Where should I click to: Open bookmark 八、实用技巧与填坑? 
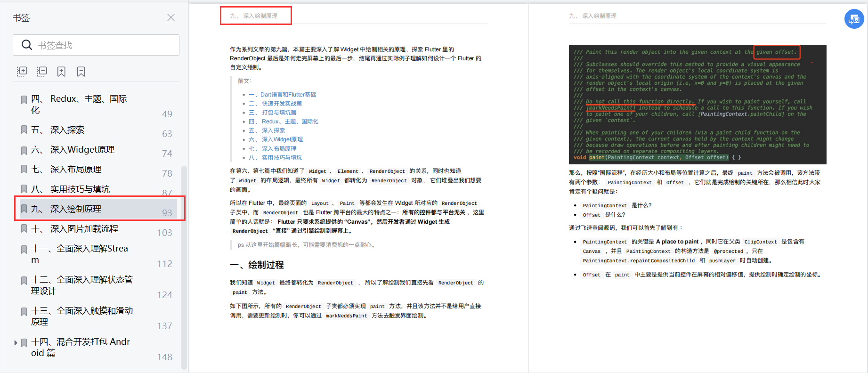point(71,189)
